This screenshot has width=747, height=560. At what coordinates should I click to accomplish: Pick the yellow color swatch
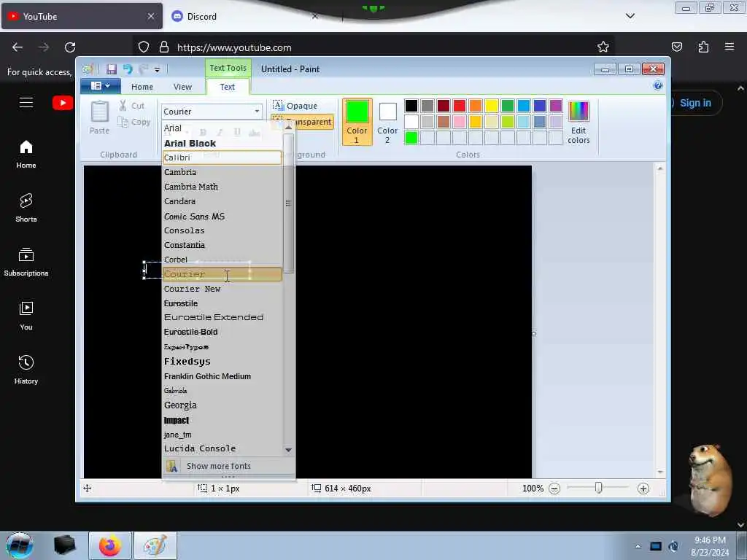click(491, 106)
